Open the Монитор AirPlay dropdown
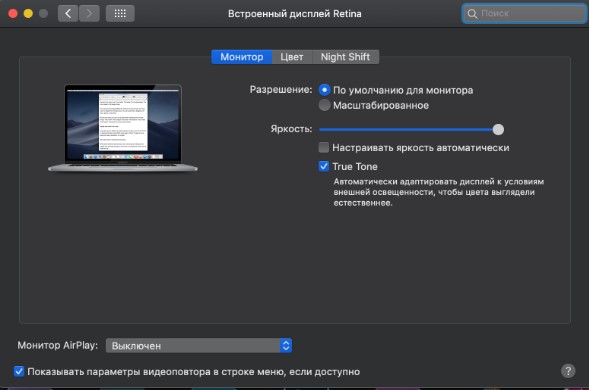Screen dimensions: 589x390 199,345
